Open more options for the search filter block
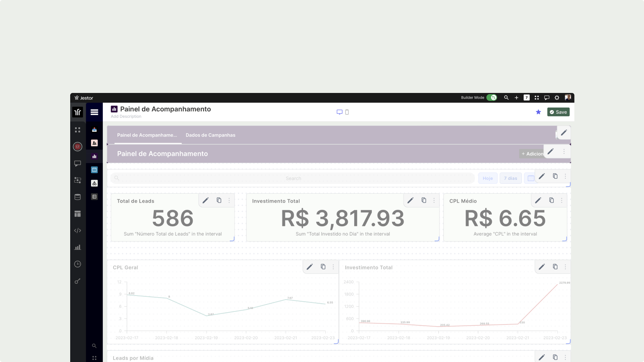Image resolution: width=644 pixels, height=362 pixels. click(x=565, y=176)
